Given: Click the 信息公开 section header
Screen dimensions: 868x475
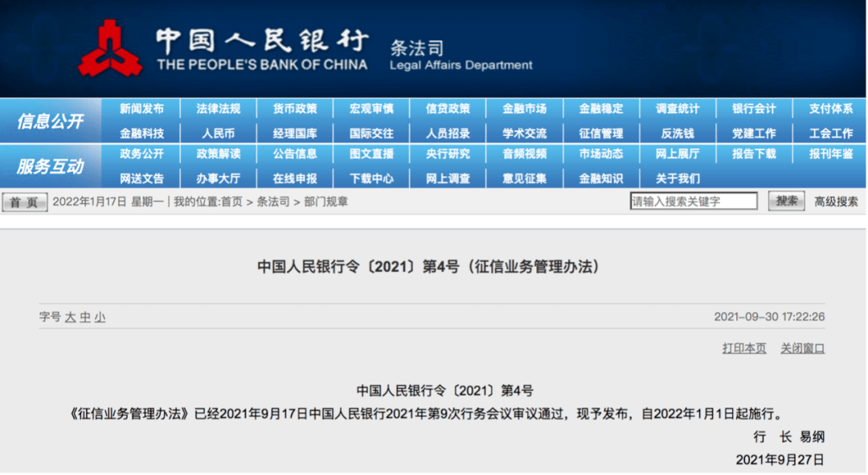Looking at the screenshot, I should tap(50, 121).
